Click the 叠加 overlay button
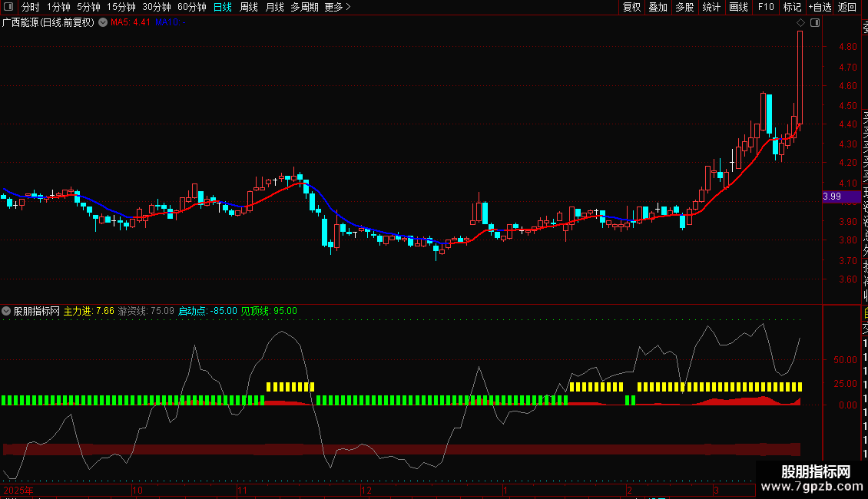 tap(658, 7)
